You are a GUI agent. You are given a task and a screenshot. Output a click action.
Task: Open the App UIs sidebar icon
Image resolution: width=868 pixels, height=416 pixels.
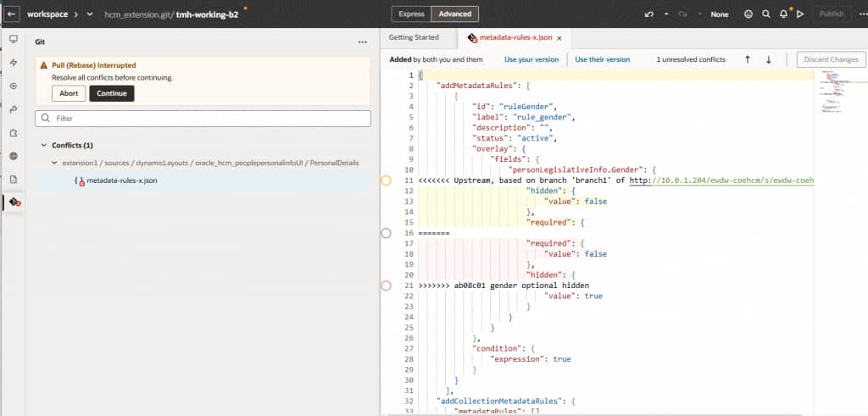click(x=14, y=40)
